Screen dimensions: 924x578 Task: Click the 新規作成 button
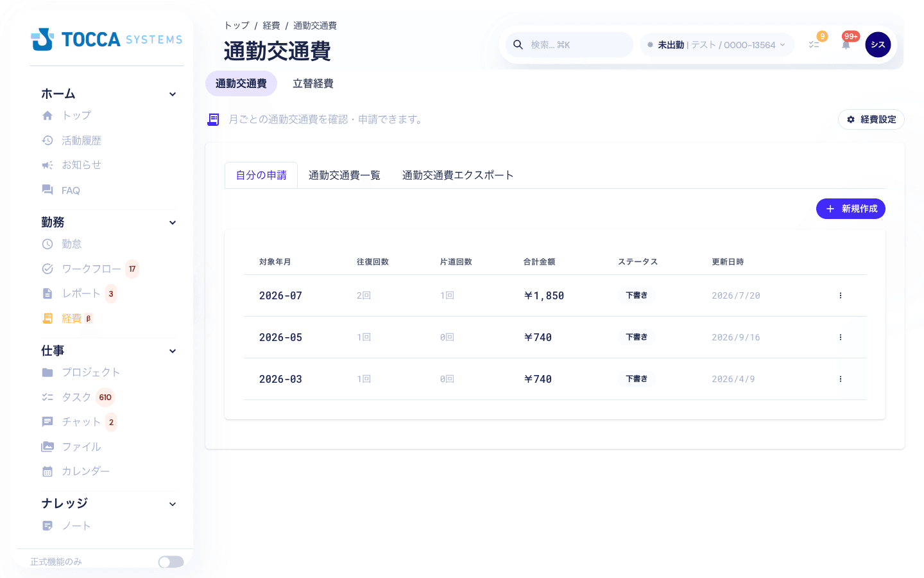pos(851,209)
